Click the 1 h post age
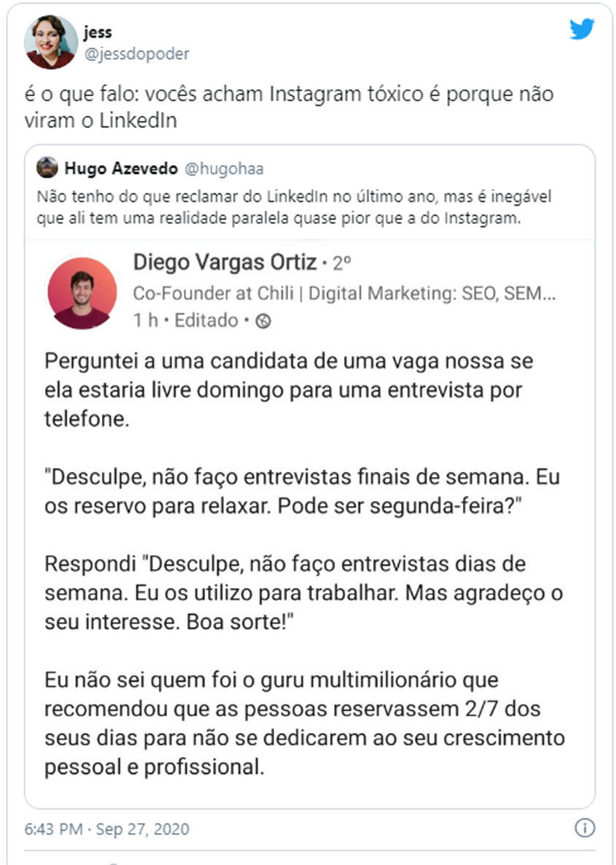This screenshot has width=616, height=865. pyautogui.click(x=145, y=321)
